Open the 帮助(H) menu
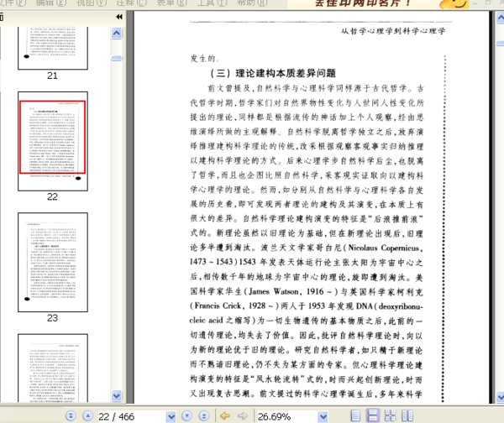 252,3
